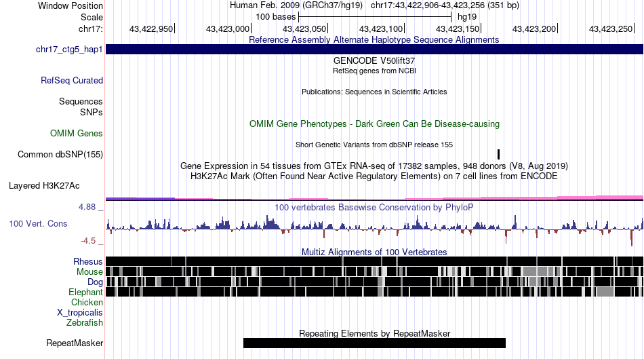Click Short Genetic Variants from dbSNP title
Screen dimensions: 644x359
point(374,145)
